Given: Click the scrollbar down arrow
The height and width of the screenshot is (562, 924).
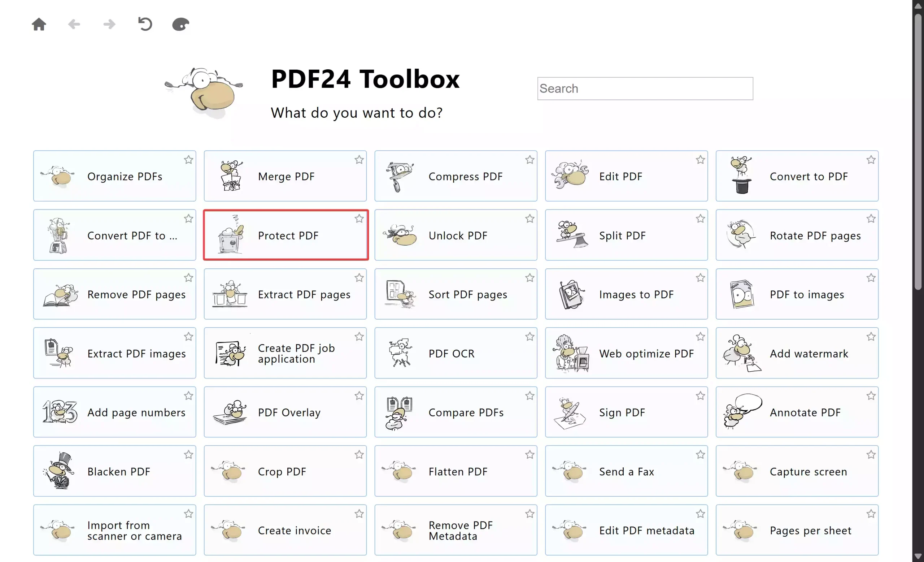Looking at the screenshot, I should click(x=918, y=556).
